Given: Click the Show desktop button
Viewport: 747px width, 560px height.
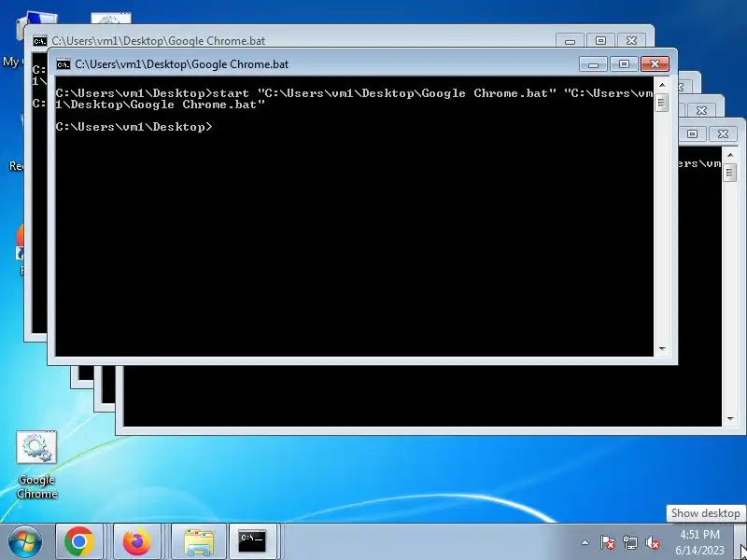Looking at the screenshot, I should coord(742,541).
